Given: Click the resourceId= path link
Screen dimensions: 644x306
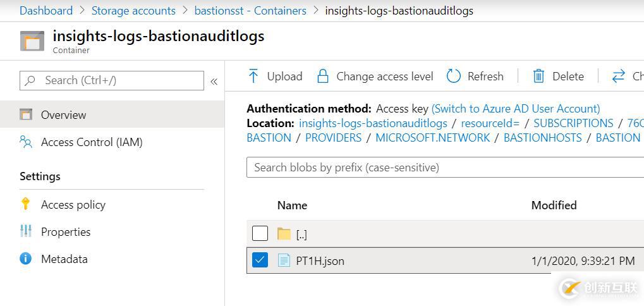Looking at the screenshot, I should [490, 123].
